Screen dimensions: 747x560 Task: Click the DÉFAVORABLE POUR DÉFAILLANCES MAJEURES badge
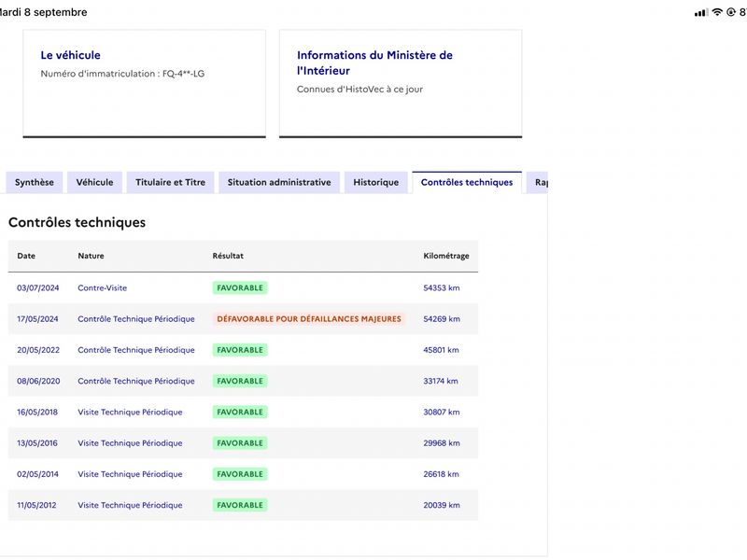[309, 319]
